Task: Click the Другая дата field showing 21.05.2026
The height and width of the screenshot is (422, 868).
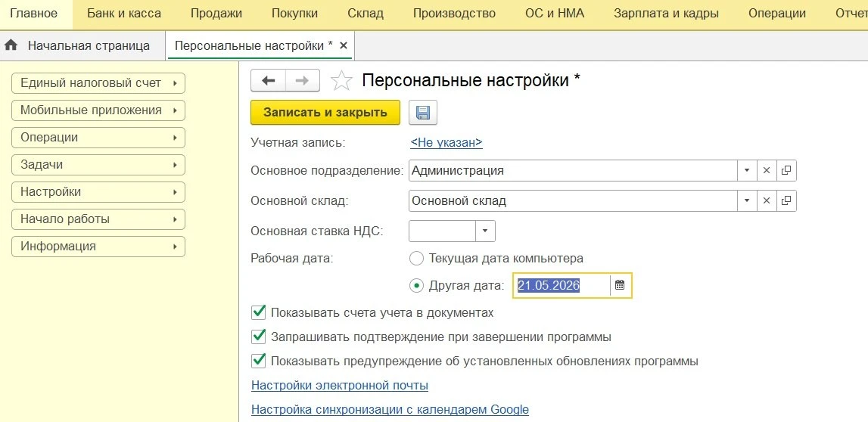Action: [562, 285]
